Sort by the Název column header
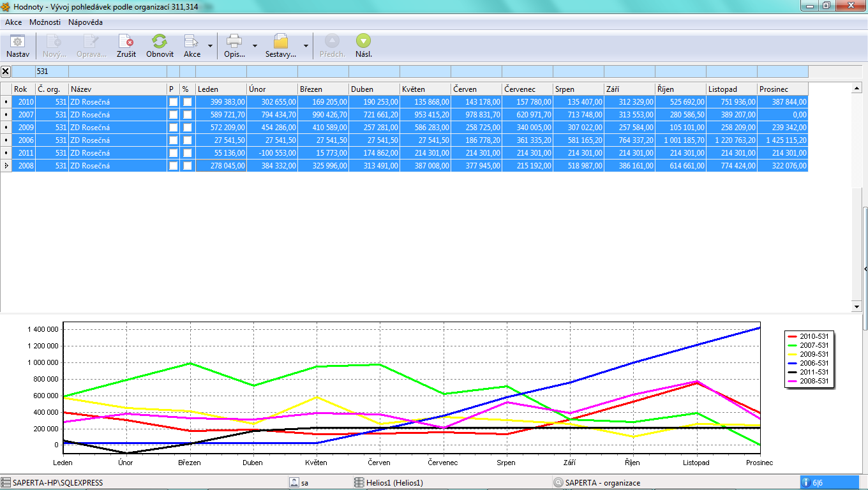The height and width of the screenshot is (490, 868). point(117,89)
